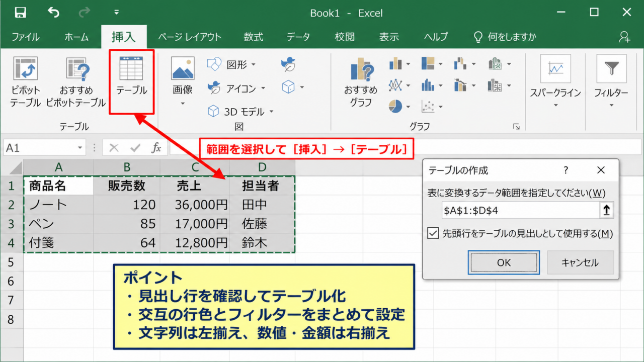
Task: Insert a scatter chart
Action: click(432, 107)
